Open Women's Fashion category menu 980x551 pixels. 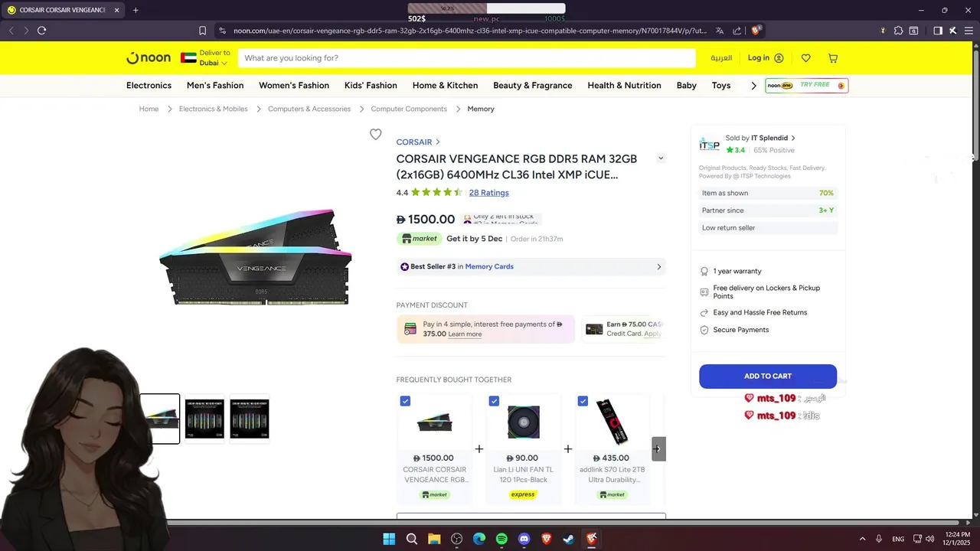click(294, 86)
